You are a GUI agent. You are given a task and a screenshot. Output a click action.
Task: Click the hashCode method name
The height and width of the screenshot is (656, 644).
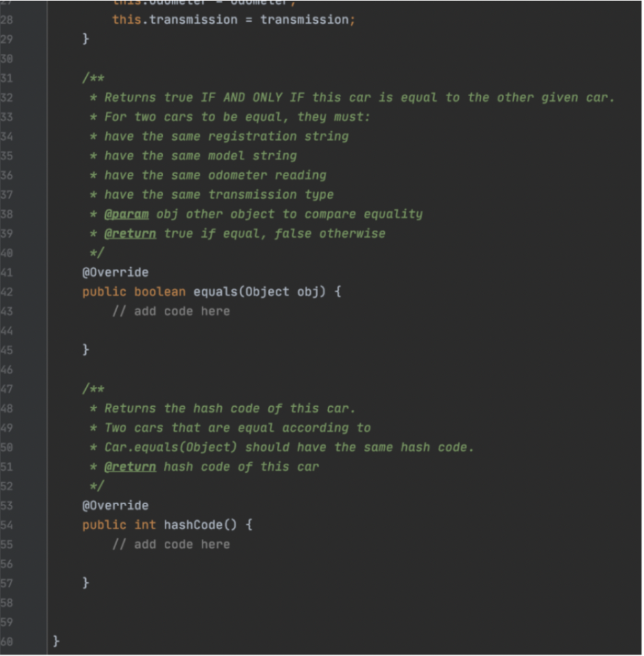click(193, 525)
